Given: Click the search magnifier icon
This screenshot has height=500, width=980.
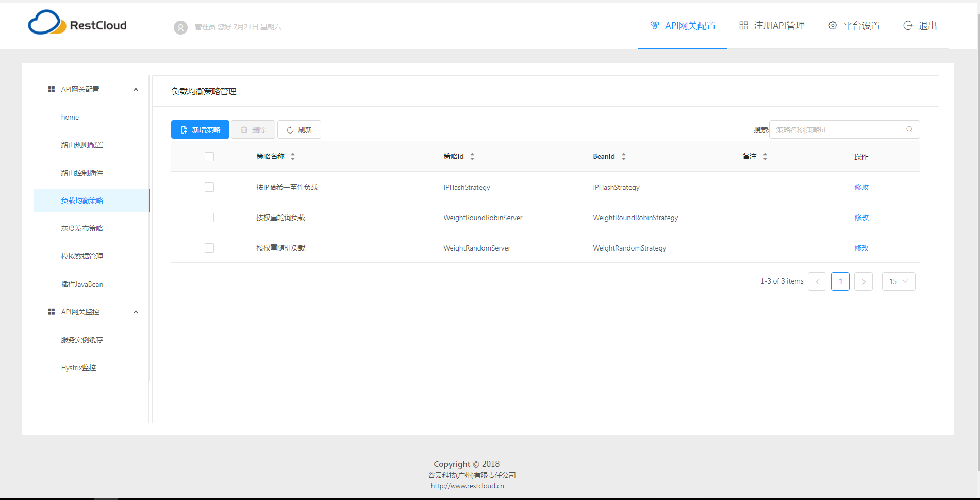Looking at the screenshot, I should [x=909, y=129].
